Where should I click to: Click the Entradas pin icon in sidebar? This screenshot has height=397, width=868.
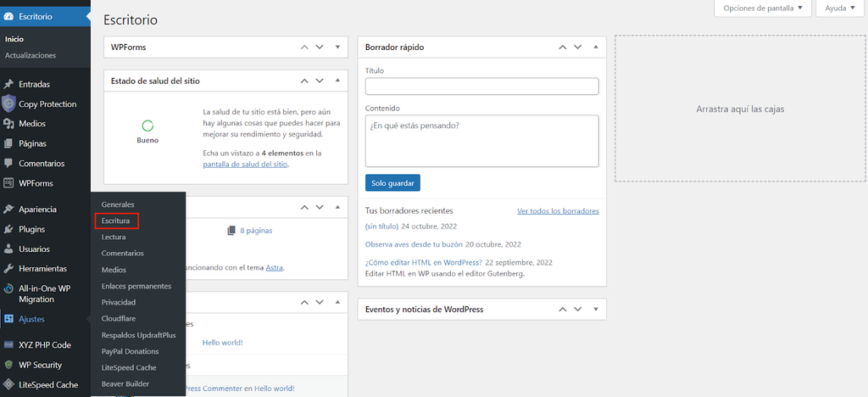tap(8, 84)
